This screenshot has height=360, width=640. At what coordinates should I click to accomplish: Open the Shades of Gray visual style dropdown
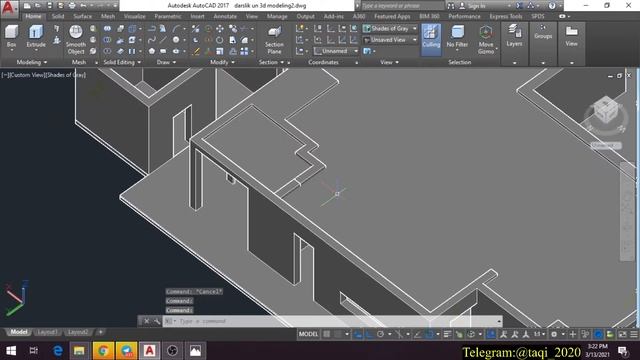pyautogui.click(x=390, y=29)
